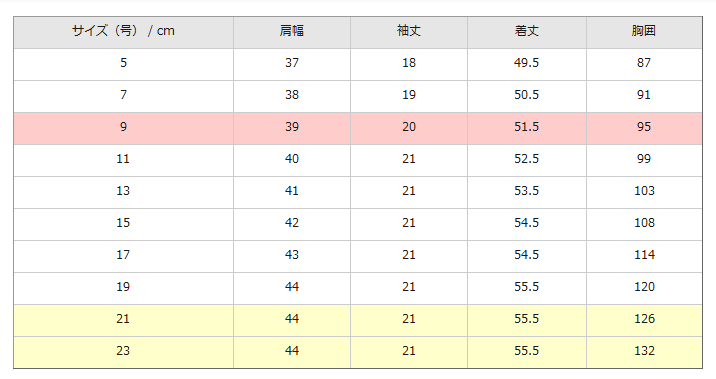Click chest value 103 for size 13

[644, 192]
